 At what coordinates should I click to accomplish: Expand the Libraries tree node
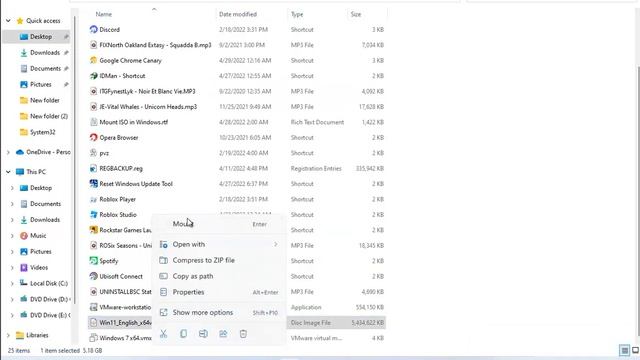click(x=8, y=335)
